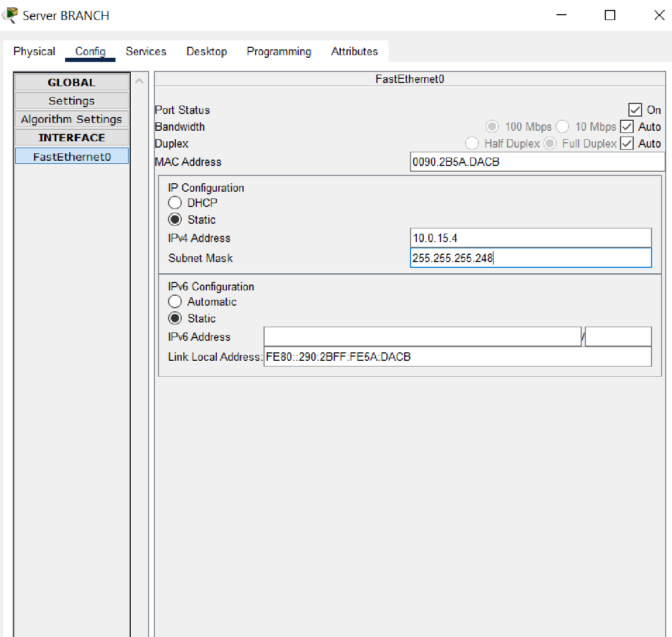The image size is (672, 637).
Task: Click the INTERFACE section header
Action: (x=71, y=137)
